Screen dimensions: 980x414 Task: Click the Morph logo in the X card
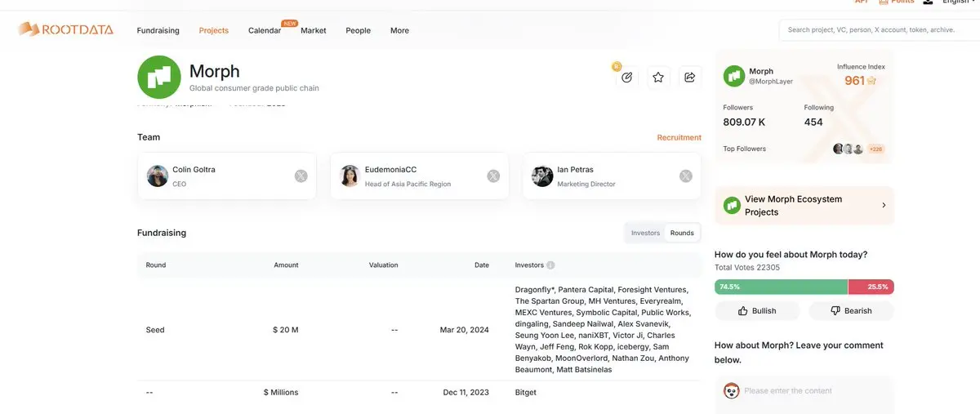pyautogui.click(x=733, y=76)
